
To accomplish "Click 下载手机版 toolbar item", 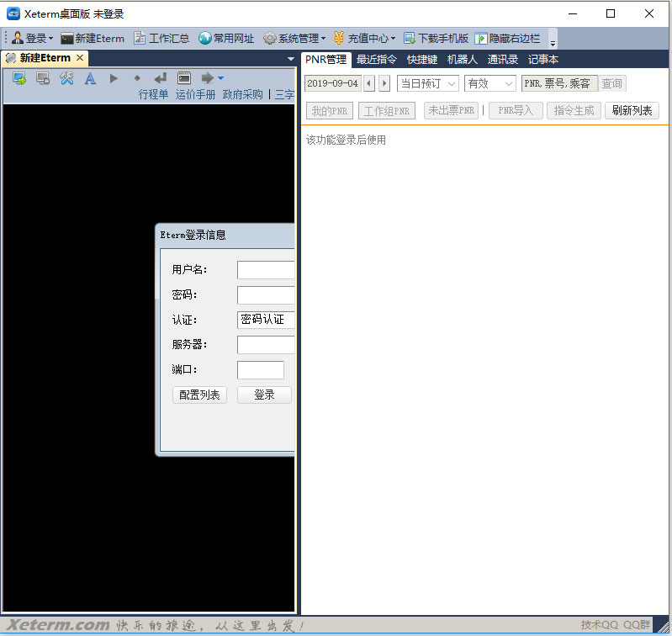I will click(436, 38).
